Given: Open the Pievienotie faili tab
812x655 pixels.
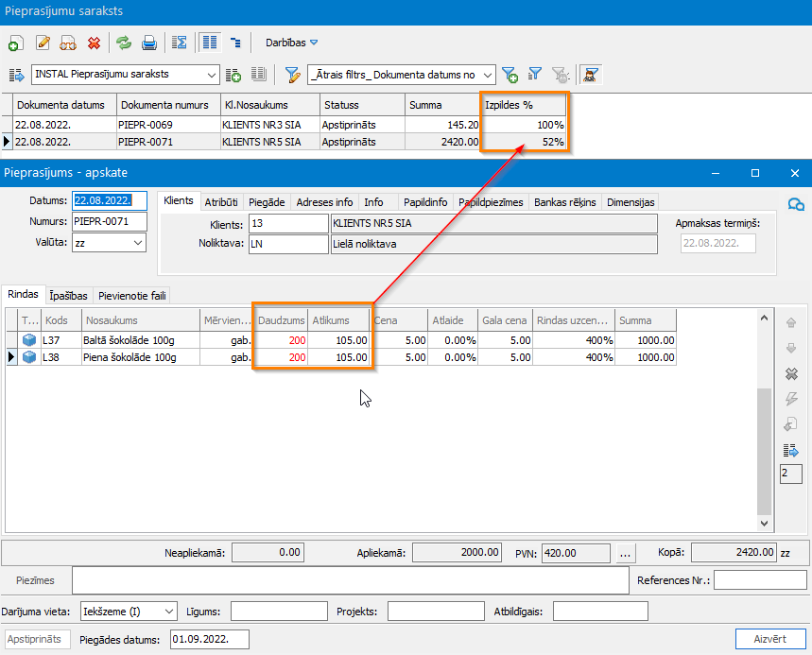Looking at the screenshot, I should pos(131,296).
